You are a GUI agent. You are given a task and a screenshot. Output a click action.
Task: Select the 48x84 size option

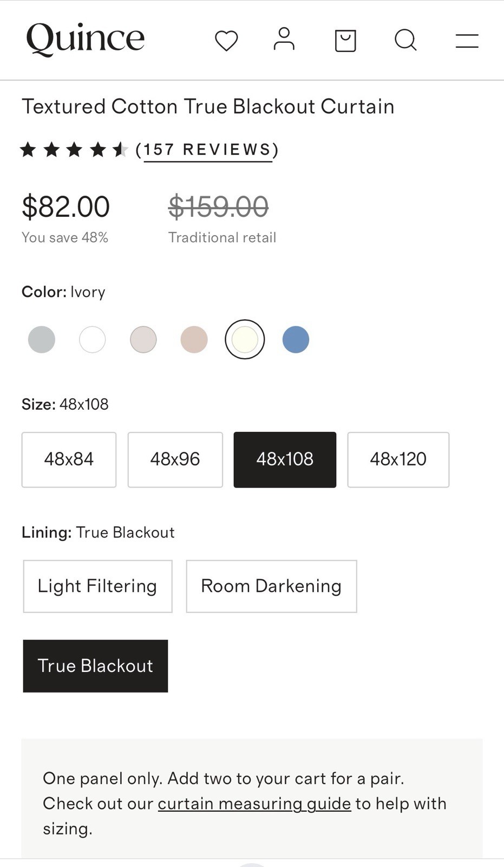tap(69, 460)
